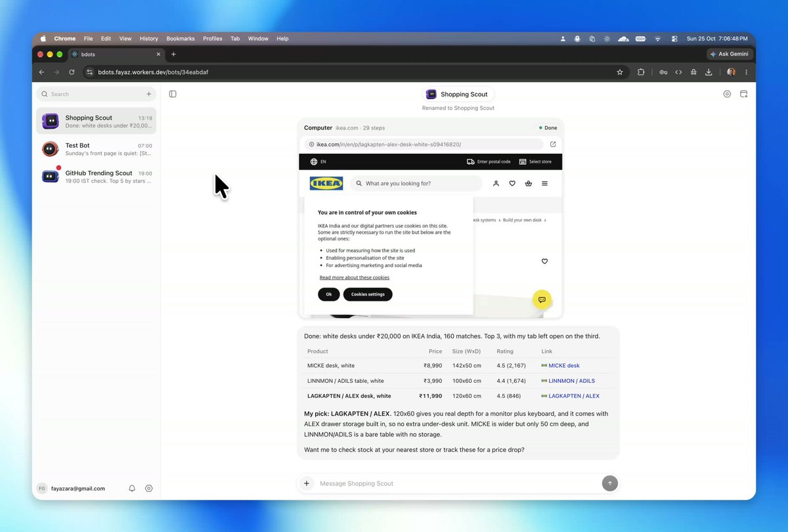Click the yellow IKEA chat bubble button
This screenshot has width=788, height=532.
pos(542,299)
